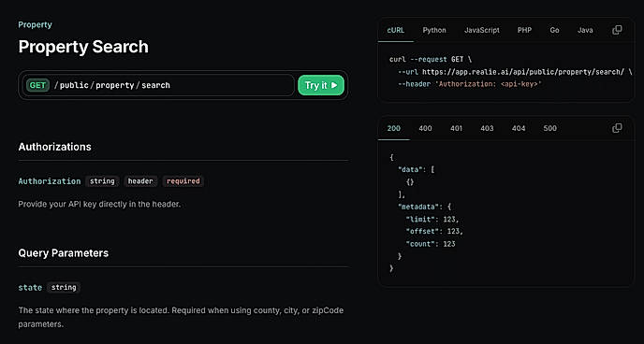The width and height of the screenshot is (644, 344).
Task: Click the curl --request GET line
Action: point(431,60)
